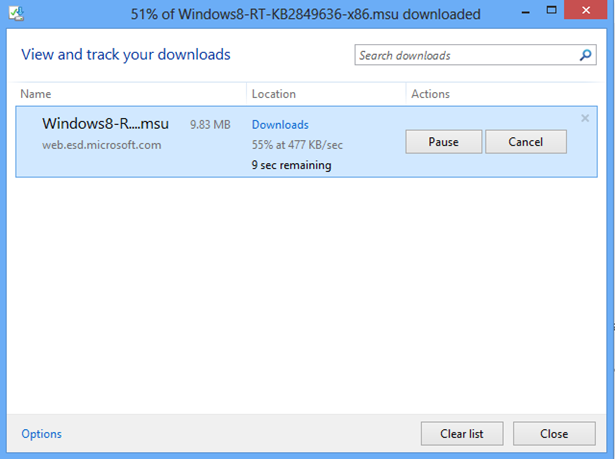Open the Downloads location link
This screenshot has height=459, width=615.
[280, 125]
